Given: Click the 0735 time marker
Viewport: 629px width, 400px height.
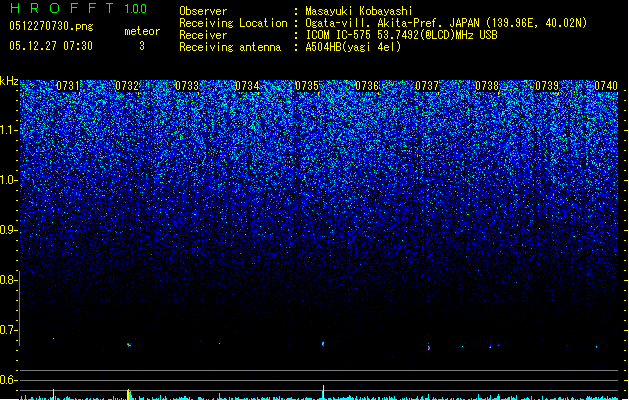Looking at the screenshot, I should 307,86.
